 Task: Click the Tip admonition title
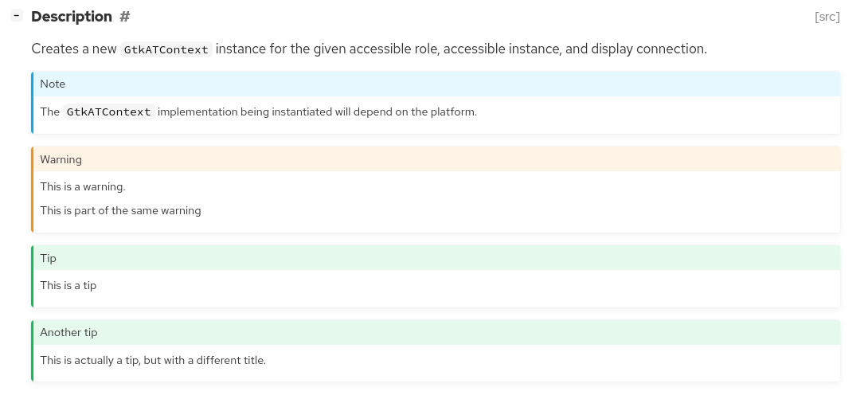click(x=48, y=258)
